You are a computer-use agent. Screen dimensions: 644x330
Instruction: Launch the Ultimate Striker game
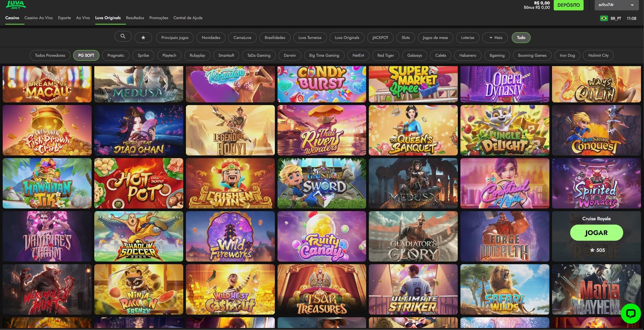pyautogui.click(x=413, y=289)
